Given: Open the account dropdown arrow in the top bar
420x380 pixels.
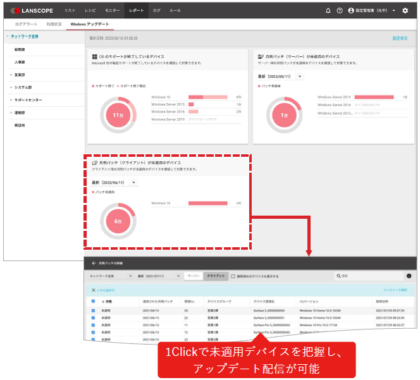Looking at the screenshot, I should point(394,11).
